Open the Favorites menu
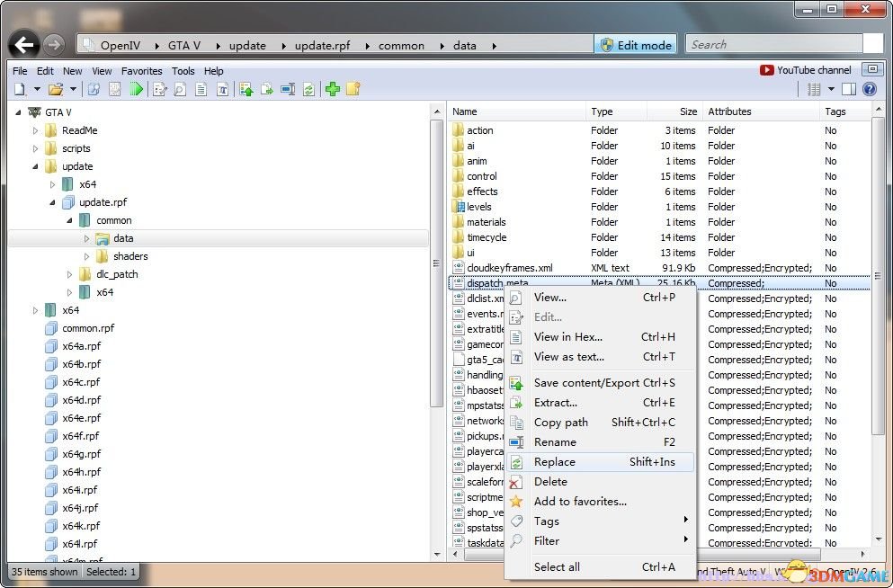Screen dimensions: 893x588 (142, 71)
